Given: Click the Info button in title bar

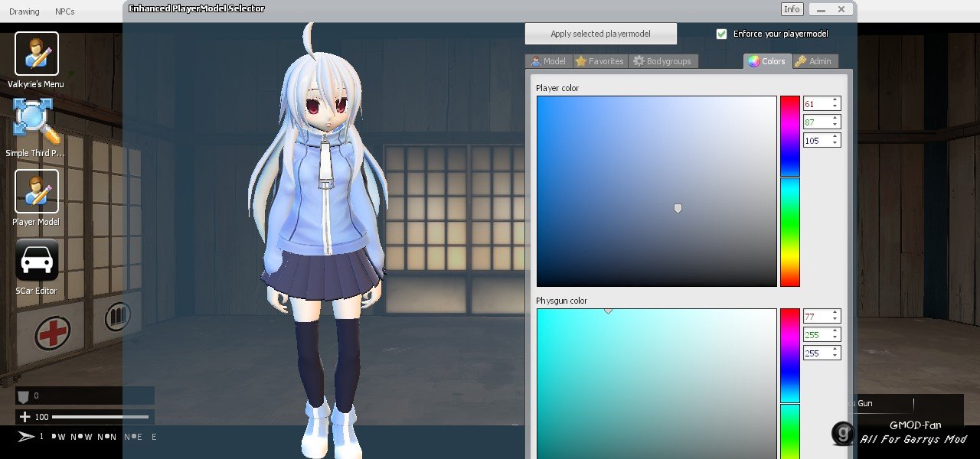Looking at the screenshot, I should point(792,9).
